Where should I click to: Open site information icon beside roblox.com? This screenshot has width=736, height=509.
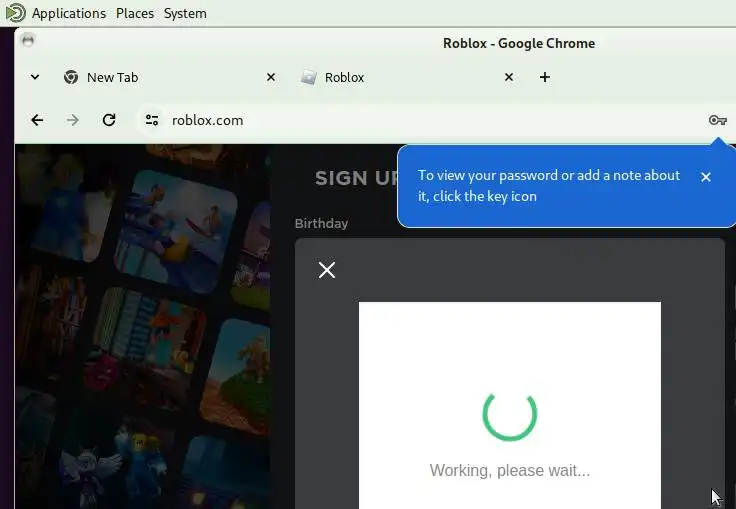(x=152, y=120)
